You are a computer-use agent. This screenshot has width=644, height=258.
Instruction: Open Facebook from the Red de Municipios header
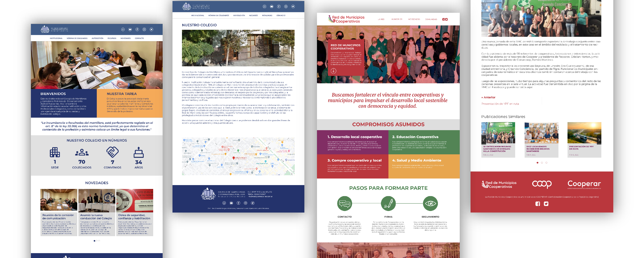[443, 20]
